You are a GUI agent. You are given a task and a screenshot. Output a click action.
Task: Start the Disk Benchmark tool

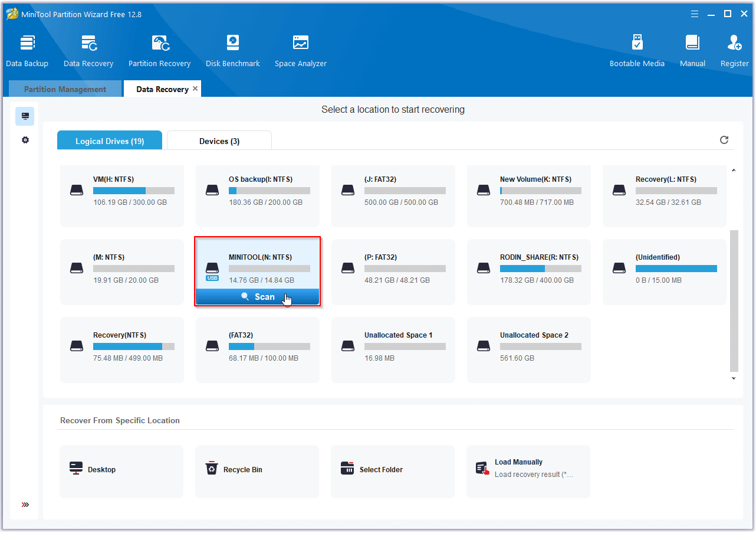(233, 51)
